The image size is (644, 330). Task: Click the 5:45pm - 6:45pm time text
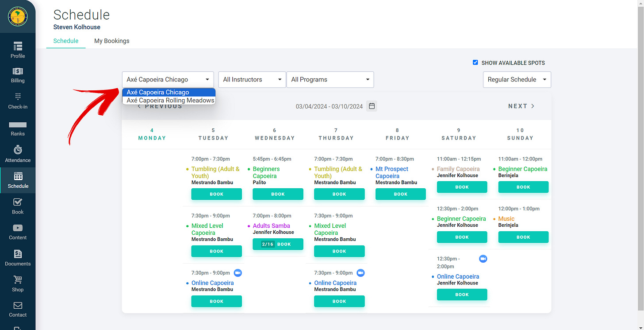click(x=272, y=159)
